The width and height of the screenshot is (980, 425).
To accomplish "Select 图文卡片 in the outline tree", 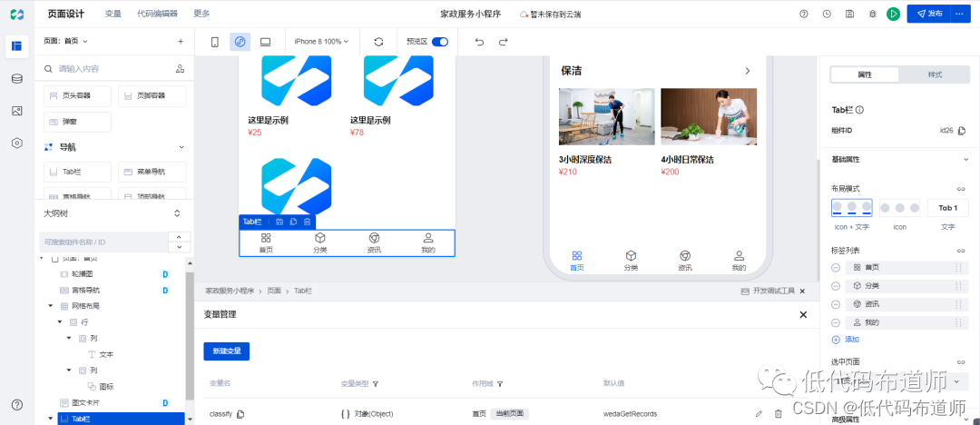I will click(x=85, y=402).
